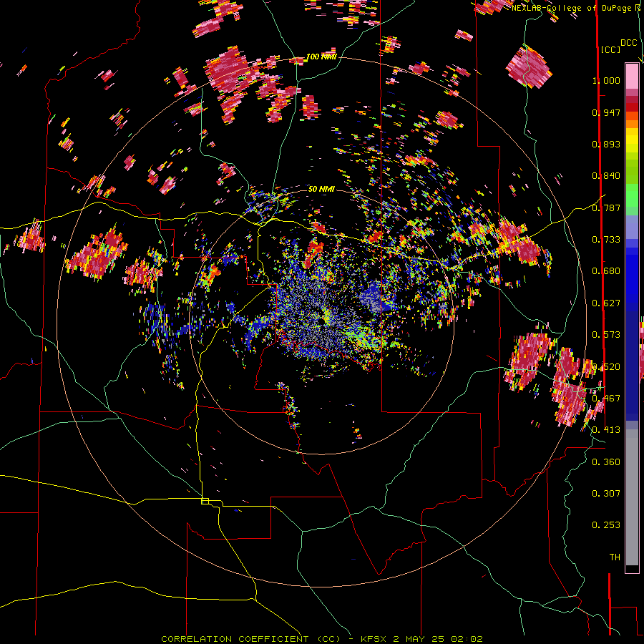Click the 1.000 legend value
The width and height of the screenshot is (644, 644).
pos(606,80)
